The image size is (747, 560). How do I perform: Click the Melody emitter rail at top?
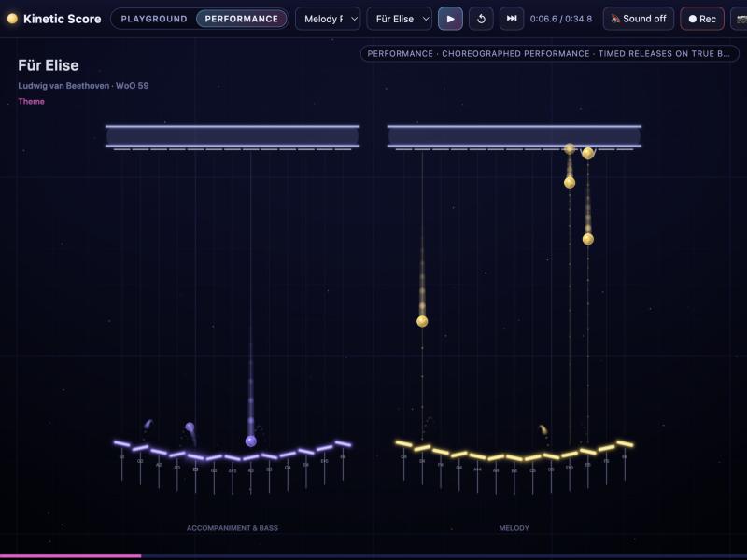(x=514, y=136)
